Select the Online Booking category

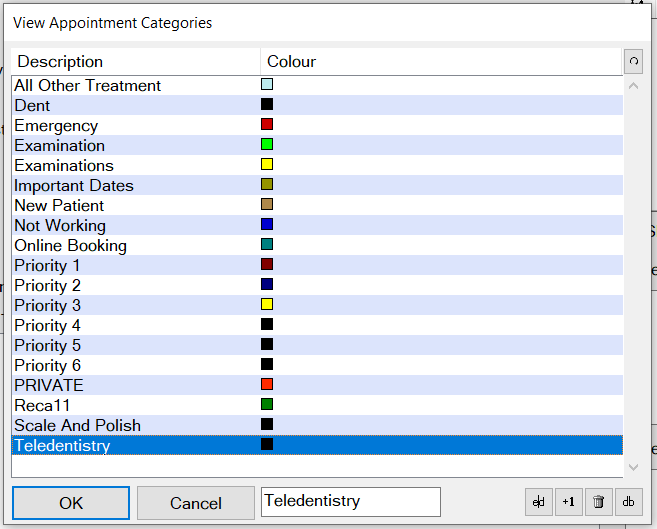pos(317,245)
